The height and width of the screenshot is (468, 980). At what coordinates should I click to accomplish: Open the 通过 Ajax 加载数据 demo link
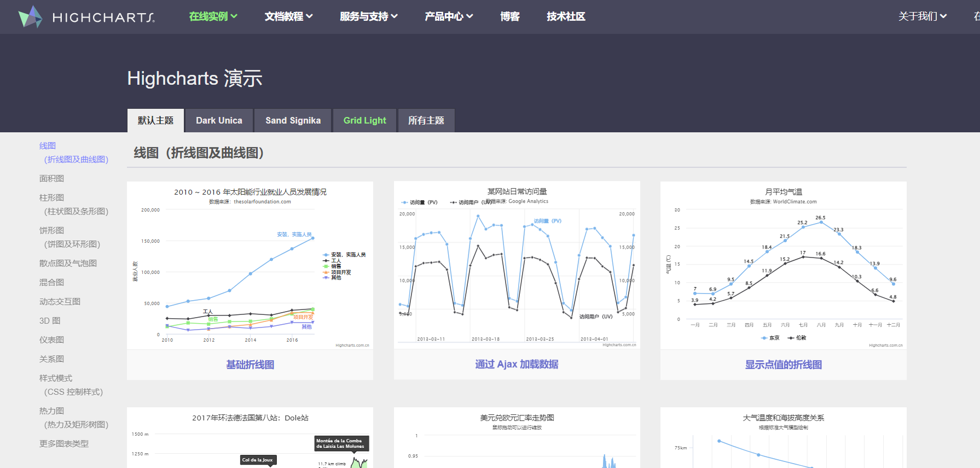517,364
